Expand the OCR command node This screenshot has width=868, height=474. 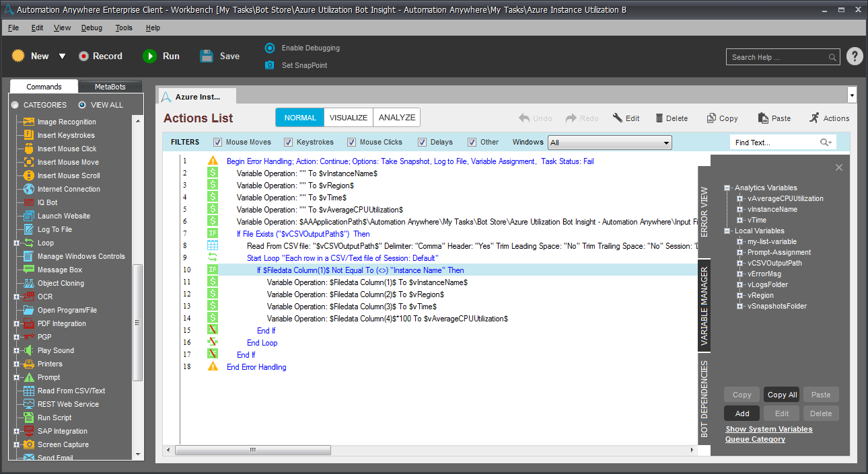click(x=17, y=297)
